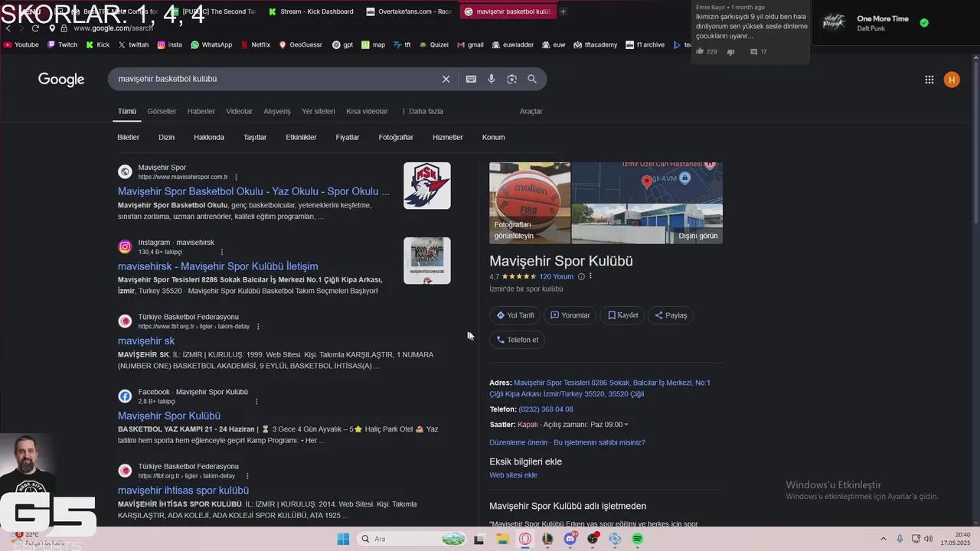The image size is (980, 551).
Task: Open Windows Start menu on taskbar
Action: tap(343, 539)
